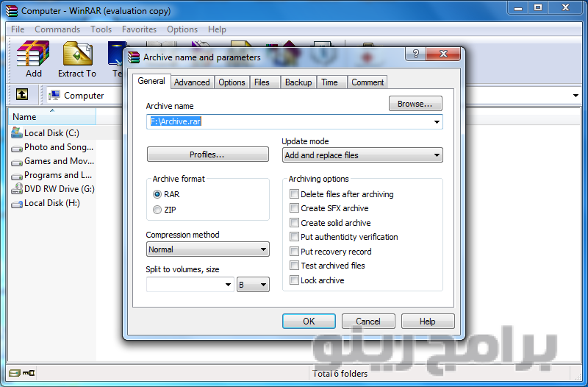The height and width of the screenshot is (387, 588).
Task: Open the Compression method dropdown
Action: click(x=207, y=249)
